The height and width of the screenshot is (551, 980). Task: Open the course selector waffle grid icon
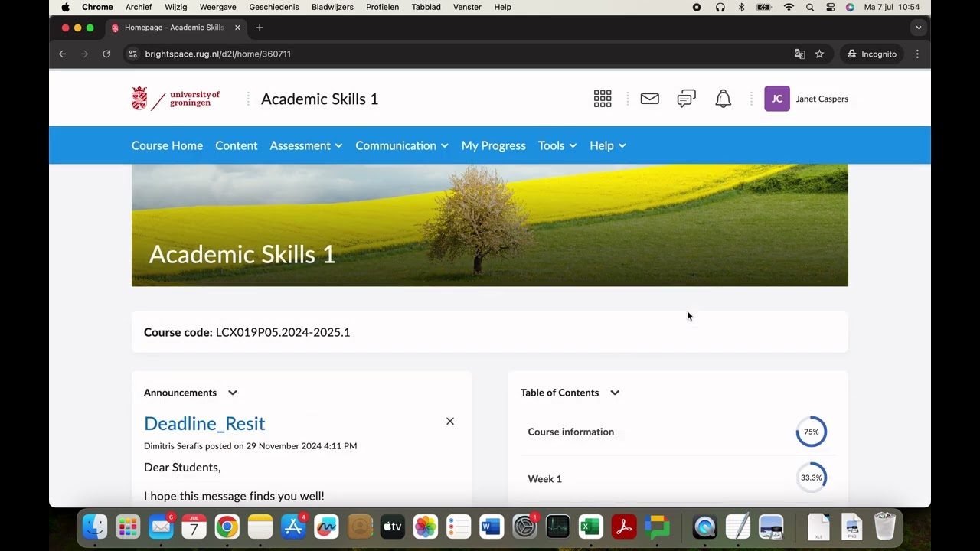[603, 99]
